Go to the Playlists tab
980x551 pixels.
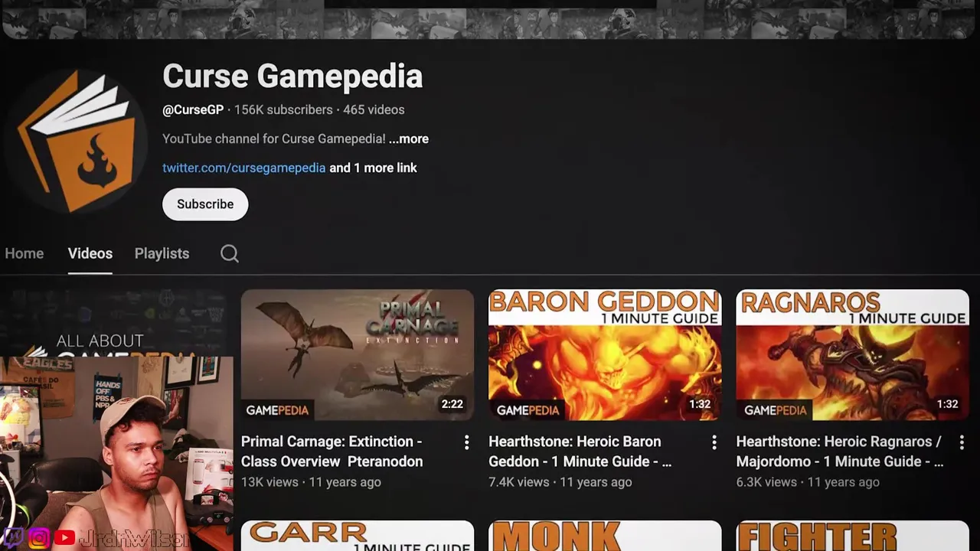click(x=162, y=253)
